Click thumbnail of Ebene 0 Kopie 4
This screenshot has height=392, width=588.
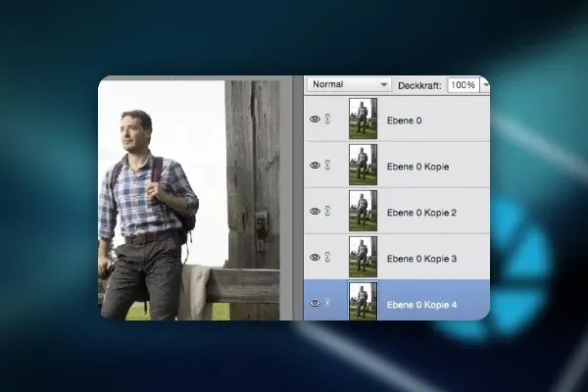tap(363, 301)
